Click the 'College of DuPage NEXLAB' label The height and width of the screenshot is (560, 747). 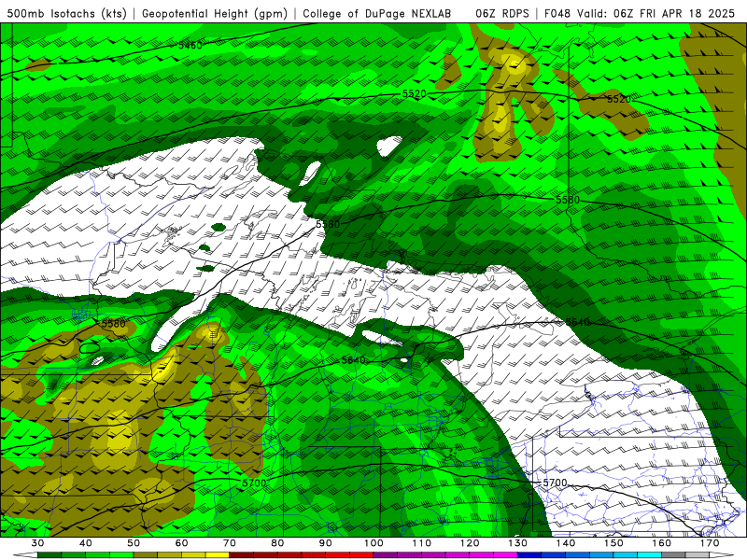click(377, 13)
